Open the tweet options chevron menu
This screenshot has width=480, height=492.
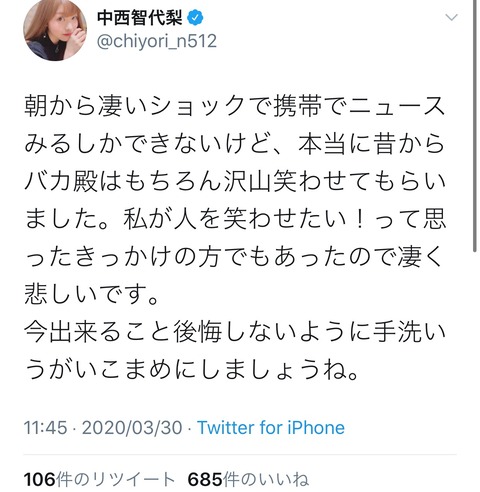[x=451, y=17]
